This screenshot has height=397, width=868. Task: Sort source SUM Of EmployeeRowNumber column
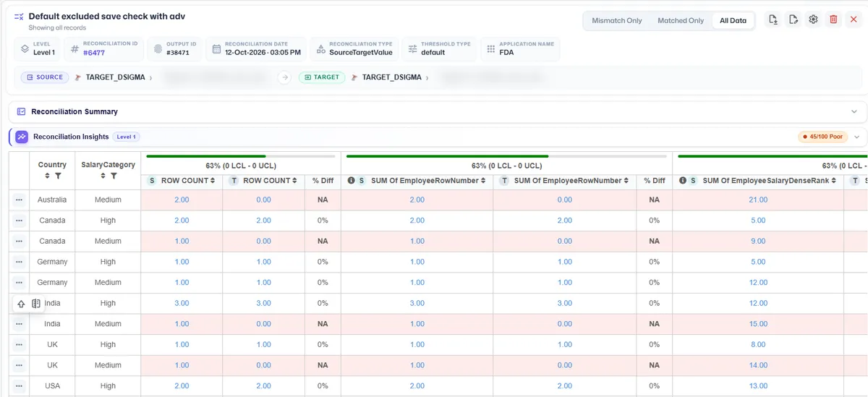482,181
